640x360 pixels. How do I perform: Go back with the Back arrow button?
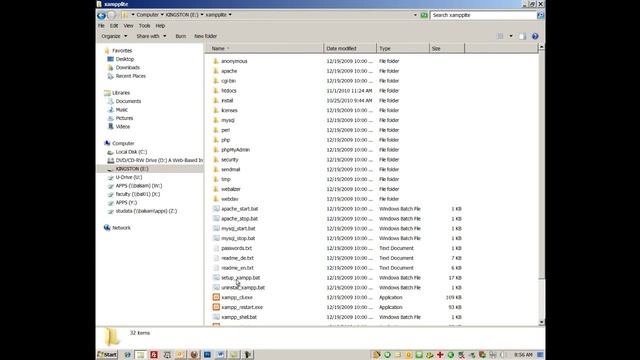coord(101,15)
